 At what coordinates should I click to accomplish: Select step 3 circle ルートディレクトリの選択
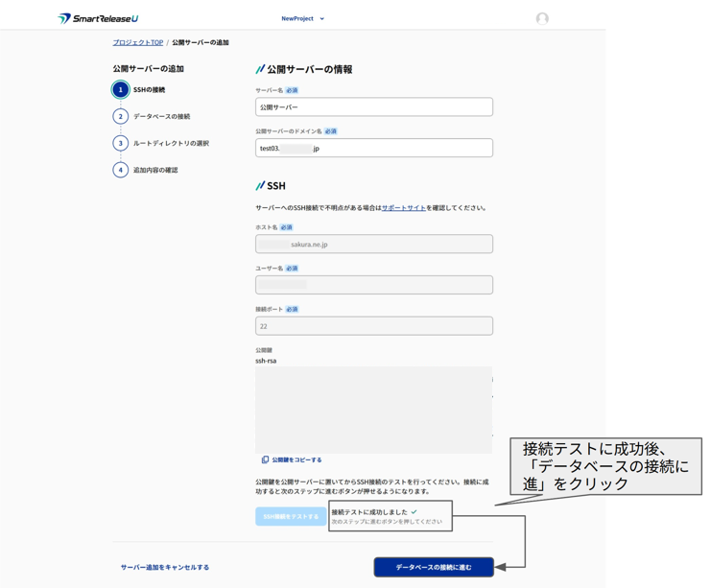[120, 144]
